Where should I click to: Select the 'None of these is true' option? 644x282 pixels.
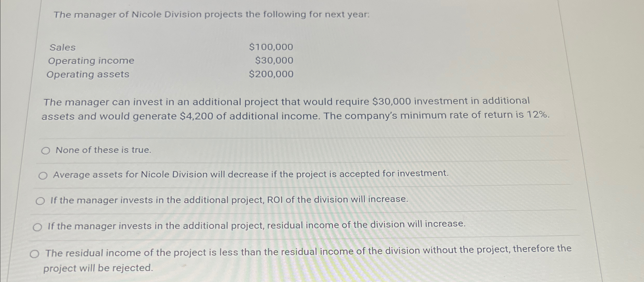click(103, 150)
